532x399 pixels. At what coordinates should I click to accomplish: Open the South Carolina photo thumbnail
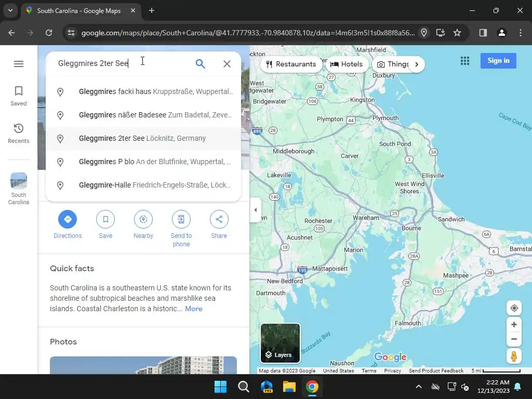point(143,365)
